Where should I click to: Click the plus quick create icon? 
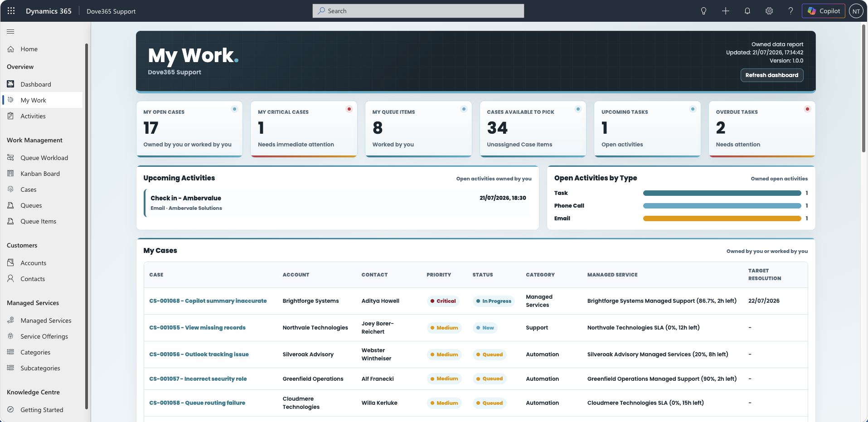coord(725,11)
